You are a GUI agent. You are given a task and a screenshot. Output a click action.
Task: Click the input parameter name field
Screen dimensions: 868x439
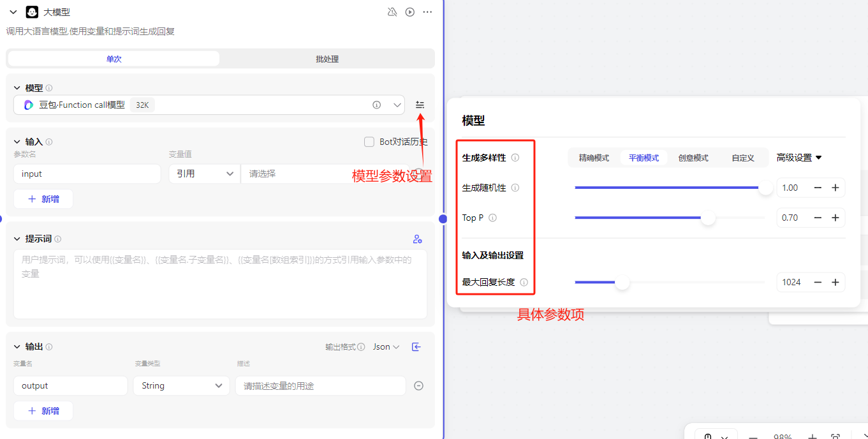pyautogui.click(x=87, y=174)
